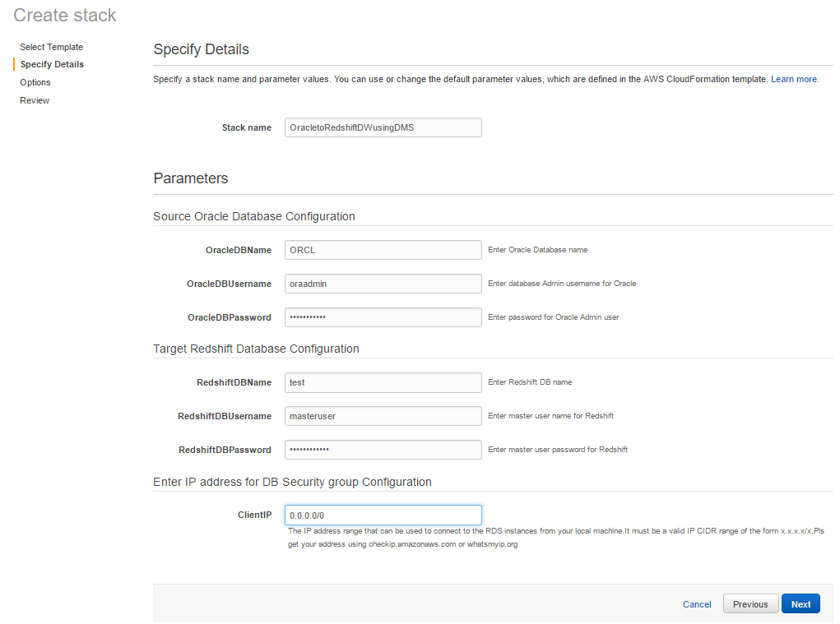Go to the Options step

coord(35,82)
